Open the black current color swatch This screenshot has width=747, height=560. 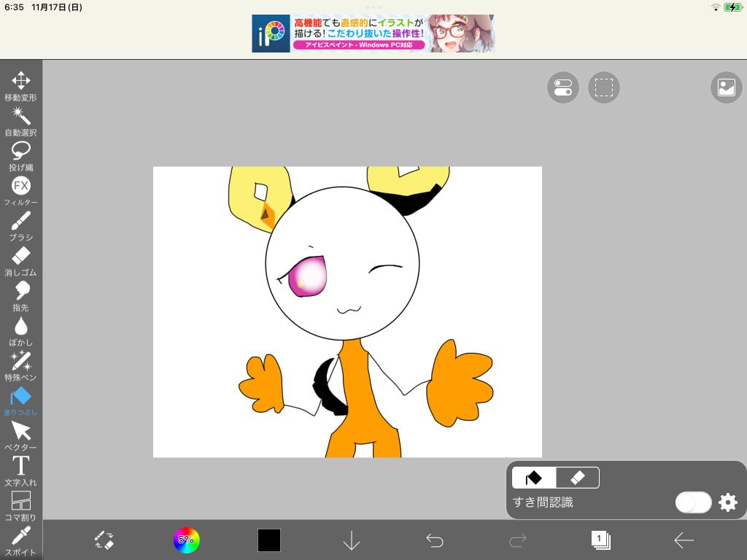click(268, 540)
